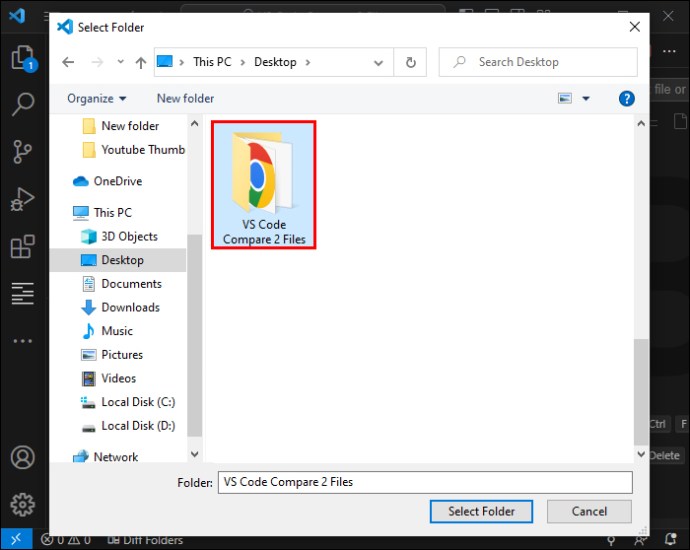Select New folder in navigation pane
The image size is (690, 550).
[121, 126]
